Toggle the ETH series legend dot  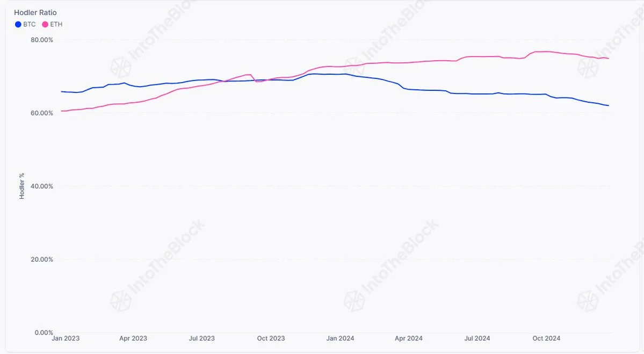click(x=45, y=24)
